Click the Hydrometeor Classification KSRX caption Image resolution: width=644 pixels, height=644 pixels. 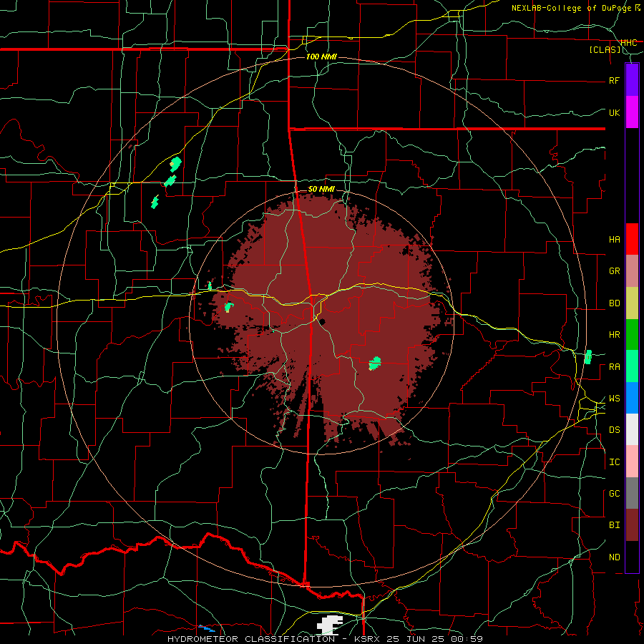(x=325, y=639)
